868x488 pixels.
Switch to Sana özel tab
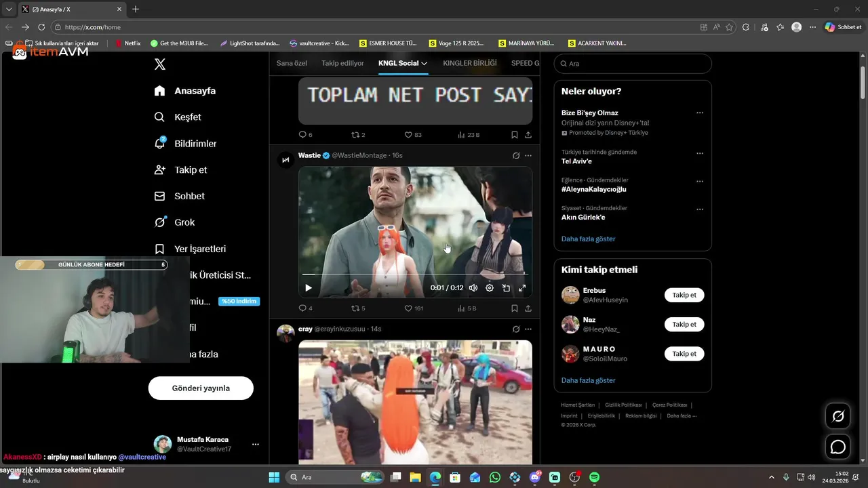292,63
